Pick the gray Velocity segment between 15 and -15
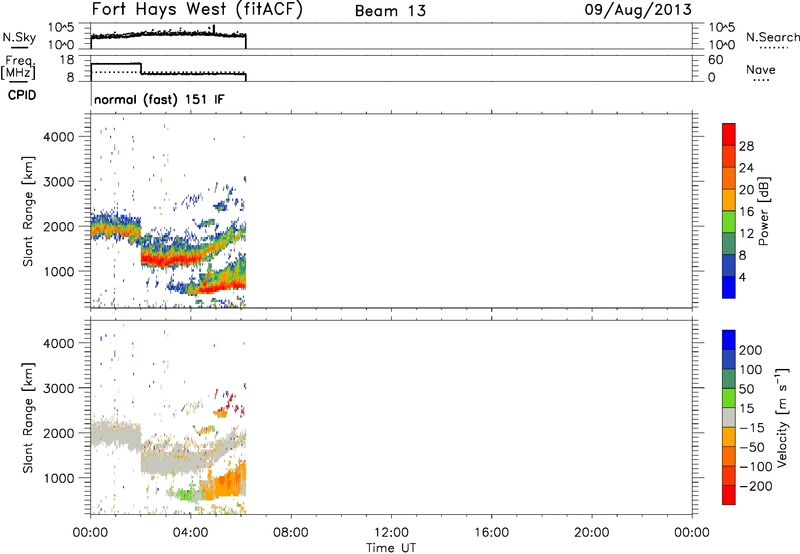The width and height of the screenshot is (800, 554). pos(729,417)
